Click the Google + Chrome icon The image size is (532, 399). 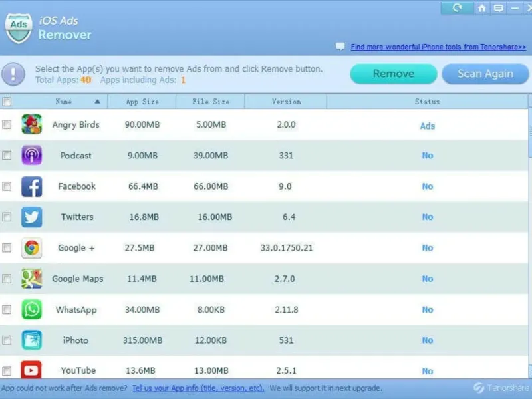pos(31,248)
